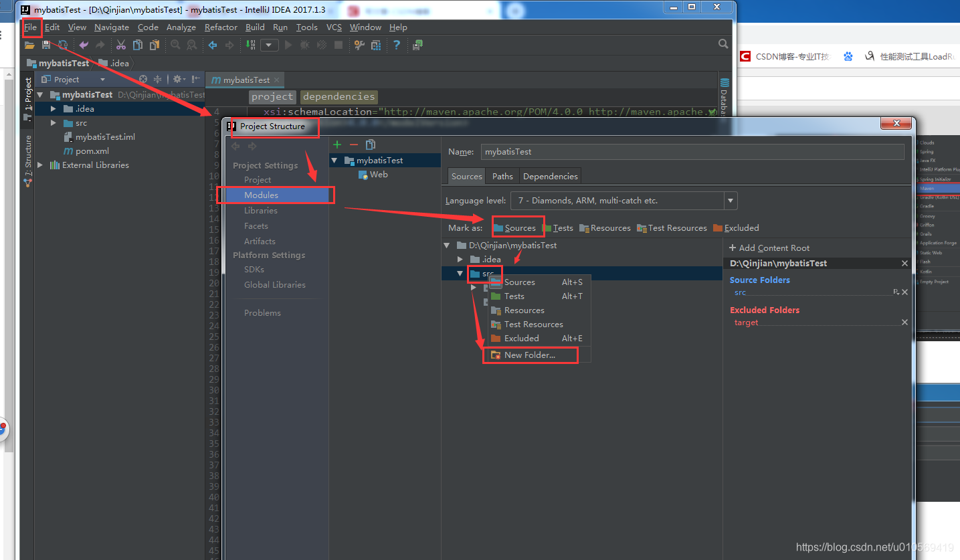Image resolution: width=960 pixels, height=560 pixels.
Task: Click the Synchronize toolbar icon
Action: click(63, 45)
